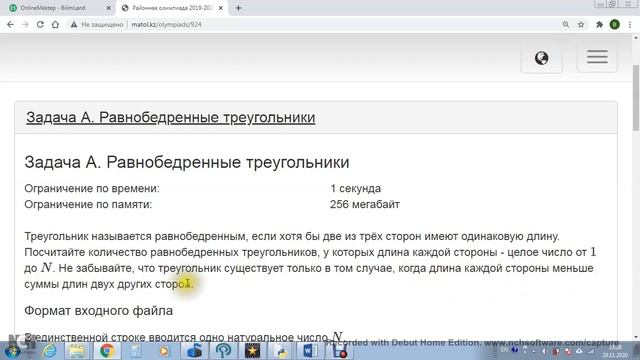Open the star-icon app on the taskbar
640x360 pixels.
(x=252, y=351)
